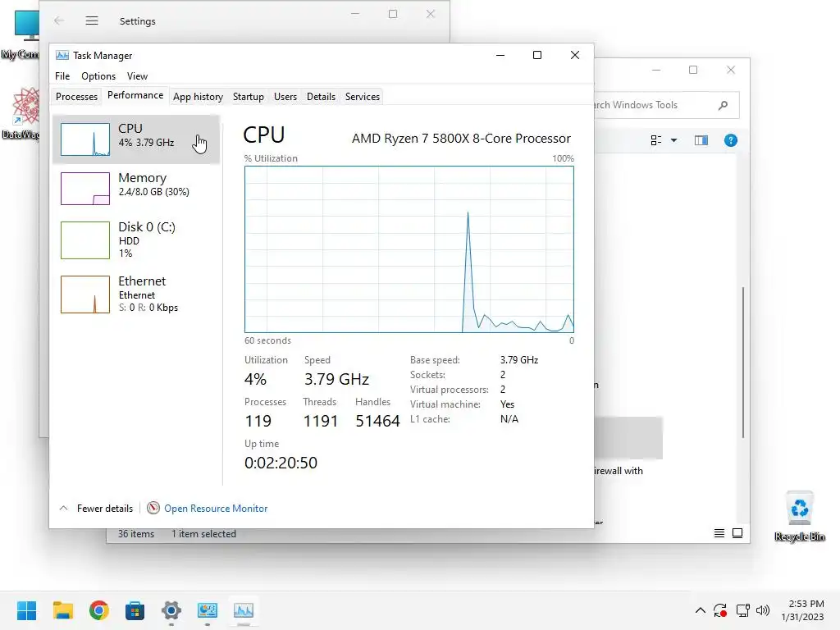This screenshot has height=630, width=840.
Task: Click the 'AMD Ryzen 7 5800X 8-Core Processor' text
Action: pos(461,138)
